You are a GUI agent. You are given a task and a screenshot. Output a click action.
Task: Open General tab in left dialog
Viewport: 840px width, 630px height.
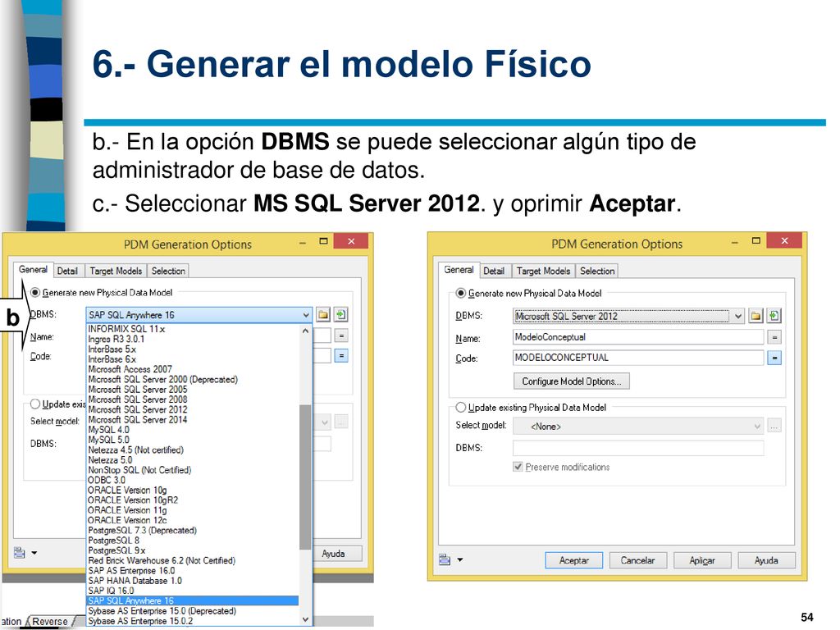pyautogui.click(x=33, y=269)
